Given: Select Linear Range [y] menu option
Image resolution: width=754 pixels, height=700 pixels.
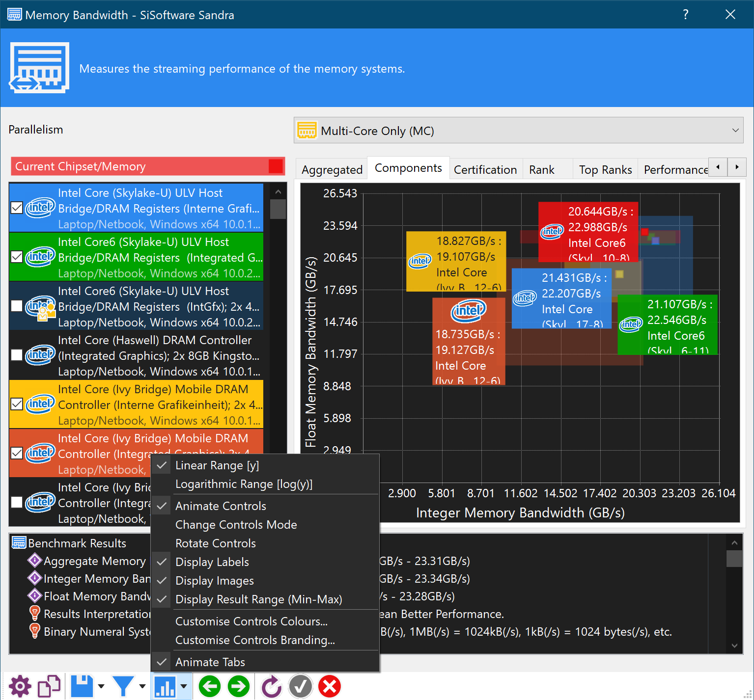Looking at the screenshot, I should [x=265, y=465].
